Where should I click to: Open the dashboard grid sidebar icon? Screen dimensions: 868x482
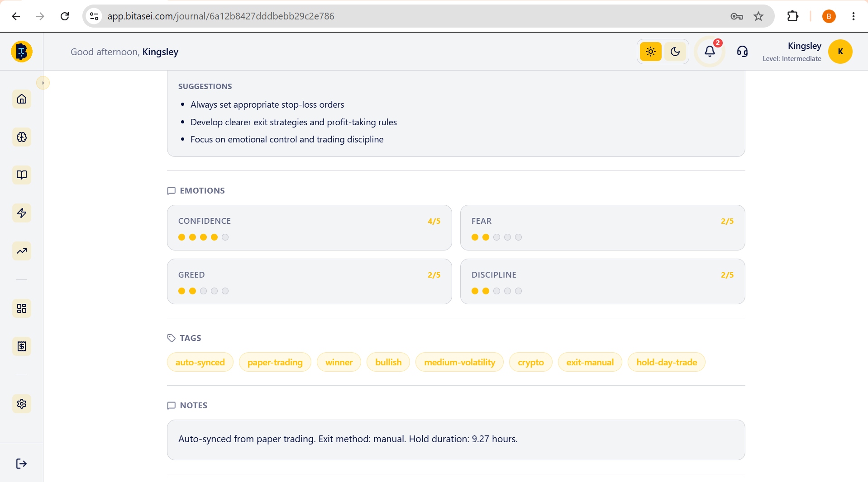click(x=22, y=308)
